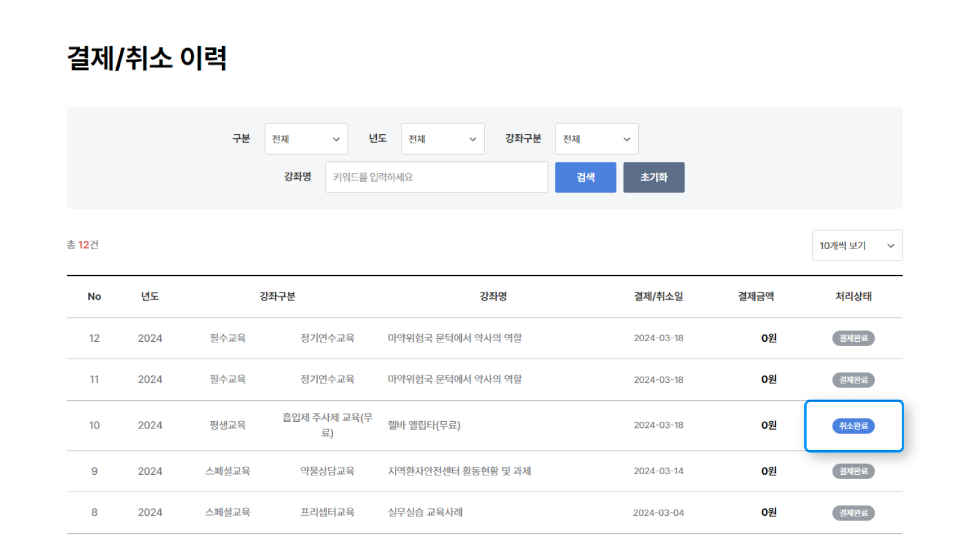This screenshot has width=980, height=538.
Task: Select the No column header
Action: click(x=95, y=296)
